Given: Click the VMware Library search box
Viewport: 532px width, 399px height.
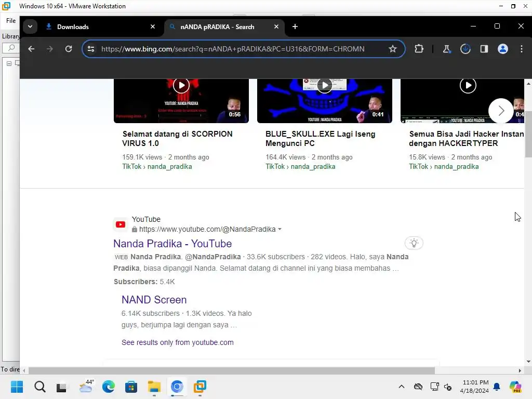Looking at the screenshot, I should coord(11,48).
